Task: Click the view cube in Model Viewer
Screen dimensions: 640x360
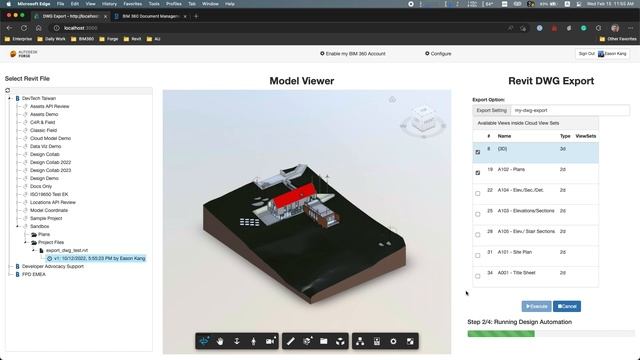Action: point(424,120)
